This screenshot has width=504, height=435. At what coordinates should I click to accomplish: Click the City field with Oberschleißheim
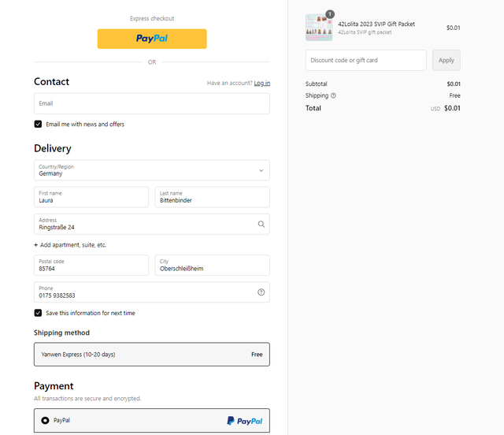[x=212, y=266]
